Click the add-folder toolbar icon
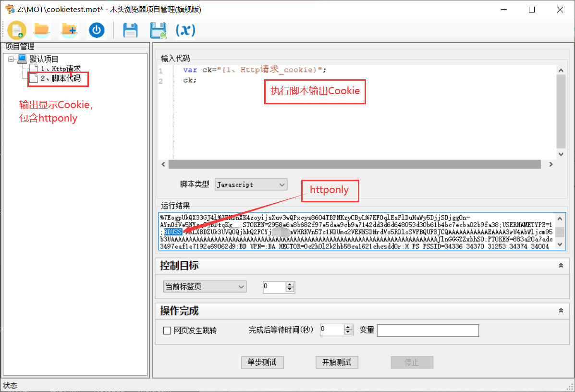 click(x=69, y=30)
